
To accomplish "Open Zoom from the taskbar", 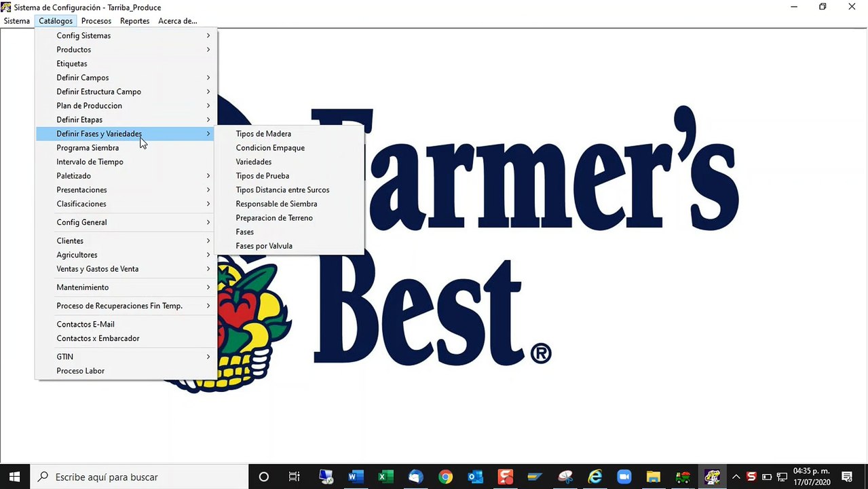I will tap(624, 477).
